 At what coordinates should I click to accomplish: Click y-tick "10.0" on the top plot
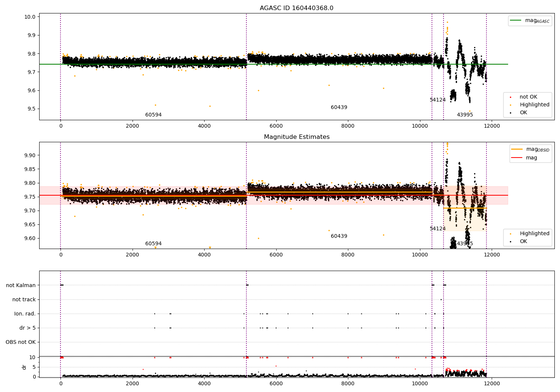pyautogui.click(x=30, y=17)
